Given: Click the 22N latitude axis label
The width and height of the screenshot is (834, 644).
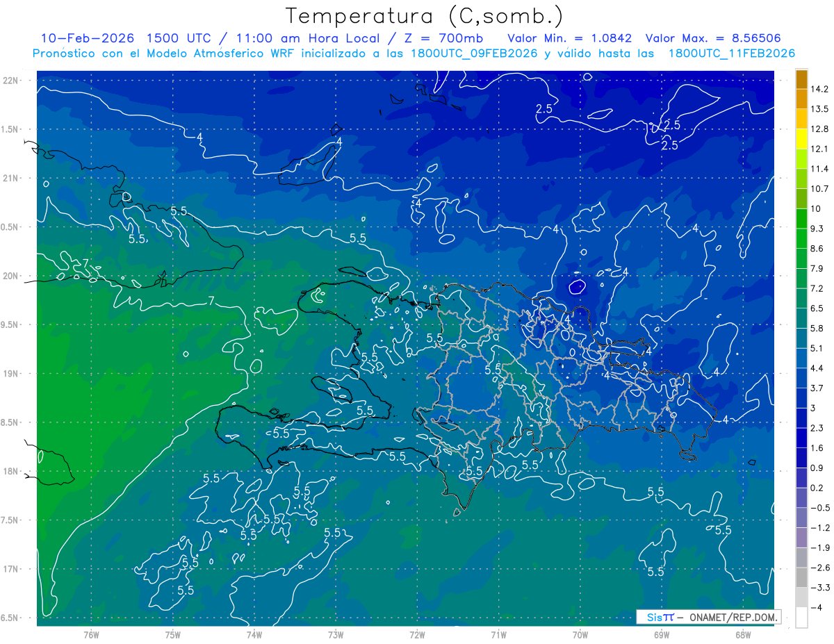Looking at the screenshot, I should pos(11,81).
